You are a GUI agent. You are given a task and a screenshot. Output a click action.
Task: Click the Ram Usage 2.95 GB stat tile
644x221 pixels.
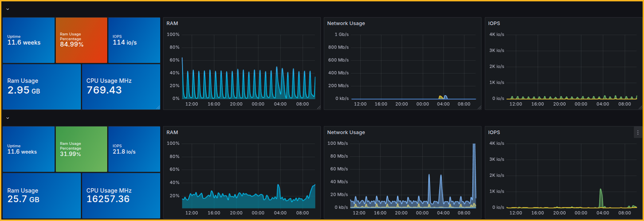tap(42, 87)
